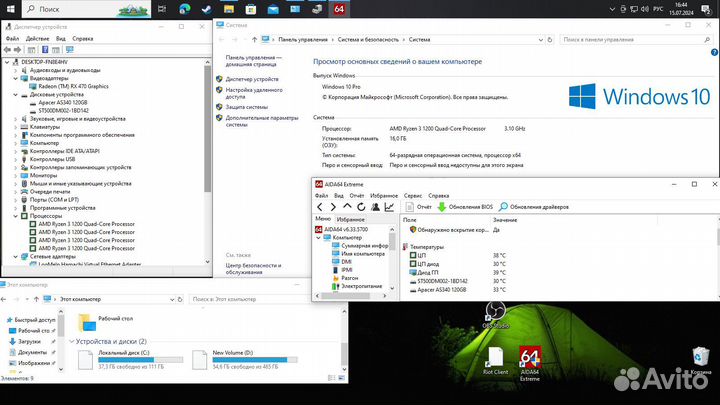This screenshot has width=720, height=405.
Task: Open Загрузки in Quick access
Action: pos(29,342)
